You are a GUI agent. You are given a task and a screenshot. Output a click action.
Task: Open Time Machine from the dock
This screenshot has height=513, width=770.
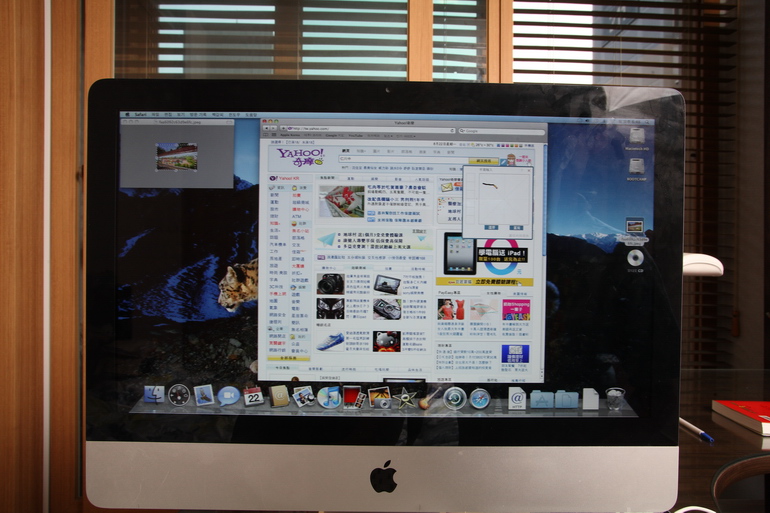pyautogui.click(x=455, y=398)
